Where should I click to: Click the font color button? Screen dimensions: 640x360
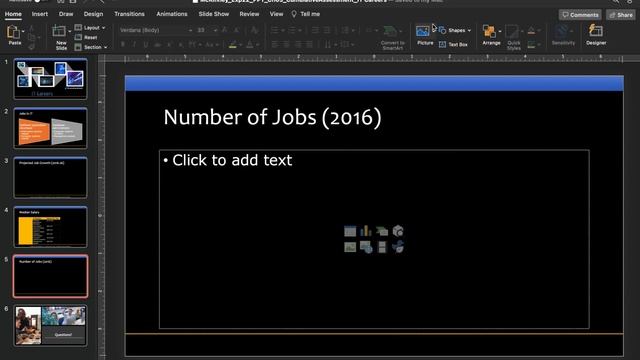tap(249, 44)
